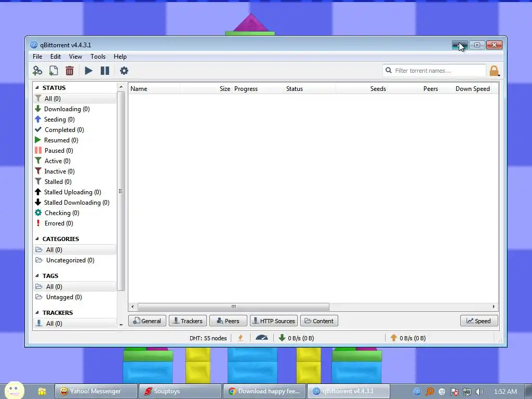
Task: Click the DHT: 55 nodes status text
Action: (x=208, y=338)
